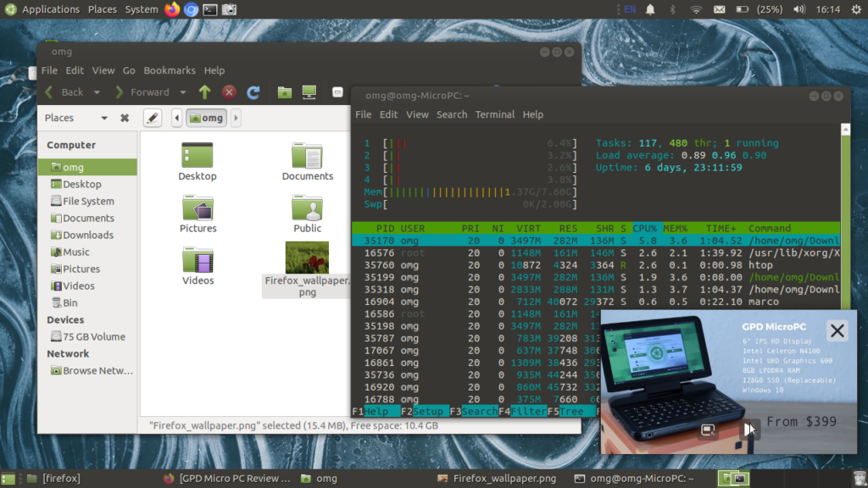Open the Bookmarks menu in the file manager
868x488 pixels.
click(x=170, y=70)
